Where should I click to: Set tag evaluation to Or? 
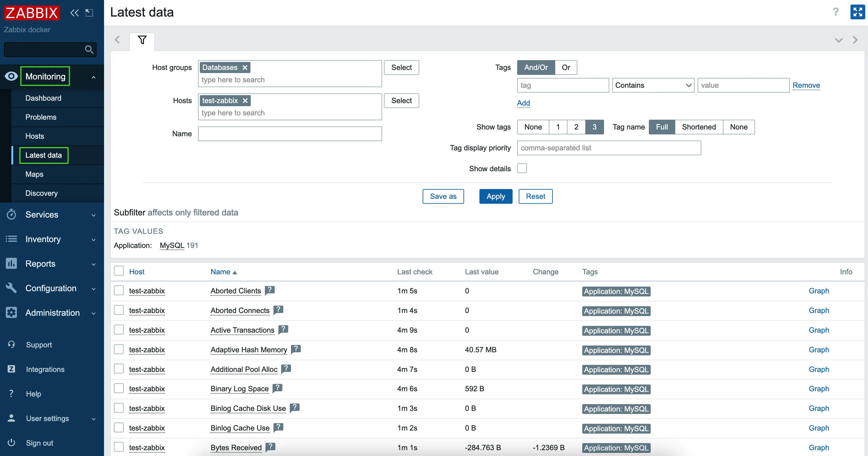pos(566,67)
